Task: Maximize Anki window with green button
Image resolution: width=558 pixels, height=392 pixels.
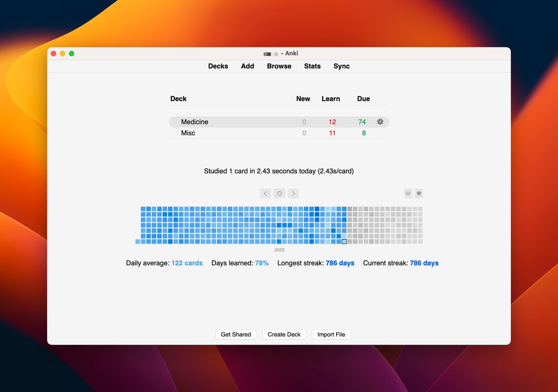Action: point(72,53)
